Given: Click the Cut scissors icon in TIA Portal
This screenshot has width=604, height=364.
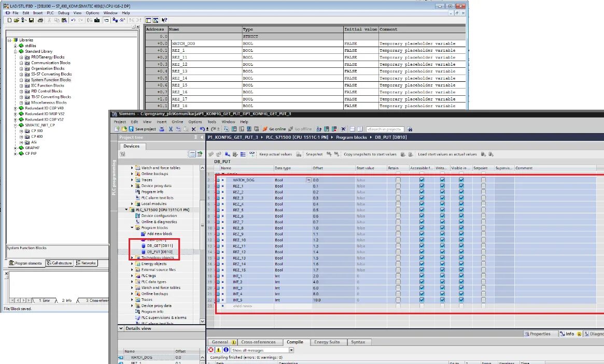Looking at the screenshot, I should point(170,129).
